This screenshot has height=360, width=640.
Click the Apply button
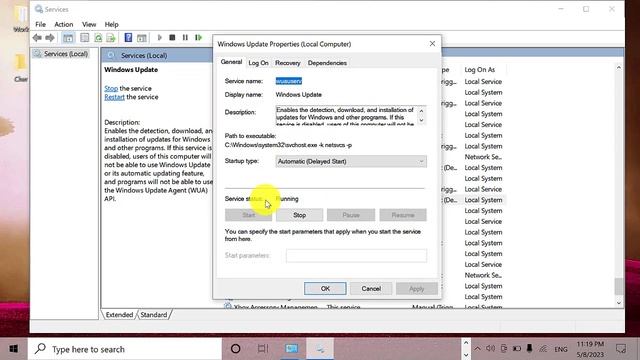(x=416, y=289)
